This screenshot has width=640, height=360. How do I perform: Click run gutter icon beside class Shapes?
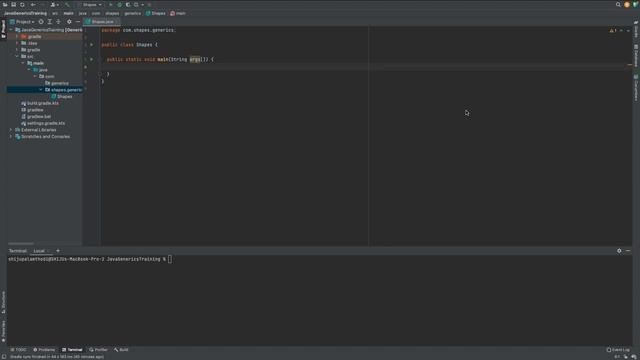[x=91, y=44]
